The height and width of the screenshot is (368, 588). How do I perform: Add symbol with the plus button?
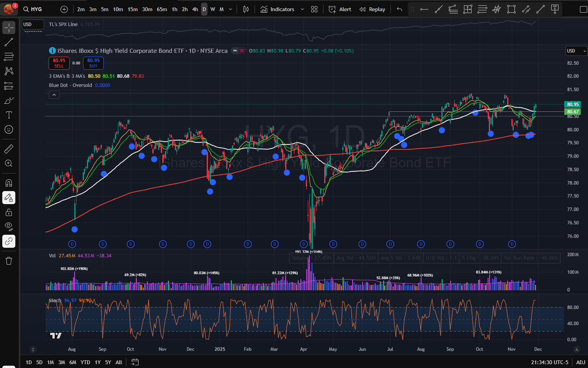pyautogui.click(x=64, y=9)
